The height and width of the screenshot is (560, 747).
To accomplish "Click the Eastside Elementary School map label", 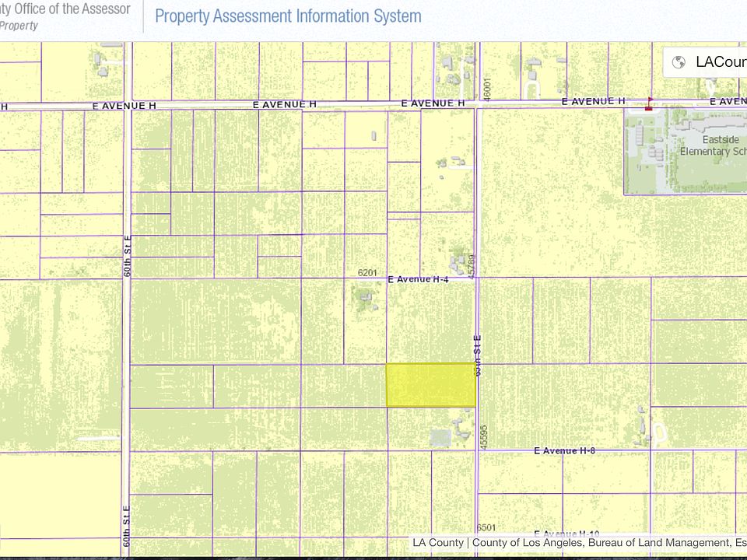I will pyautogui.click(x=714, y=145).
